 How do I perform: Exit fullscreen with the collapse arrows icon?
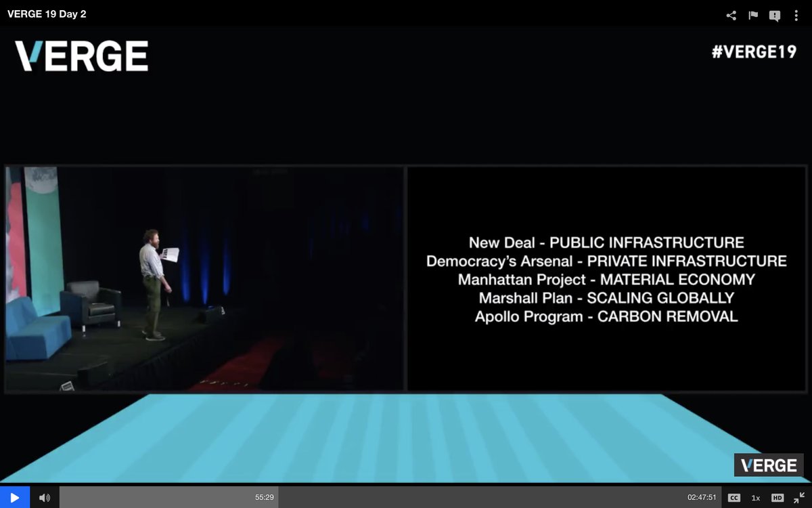point(799,497)
